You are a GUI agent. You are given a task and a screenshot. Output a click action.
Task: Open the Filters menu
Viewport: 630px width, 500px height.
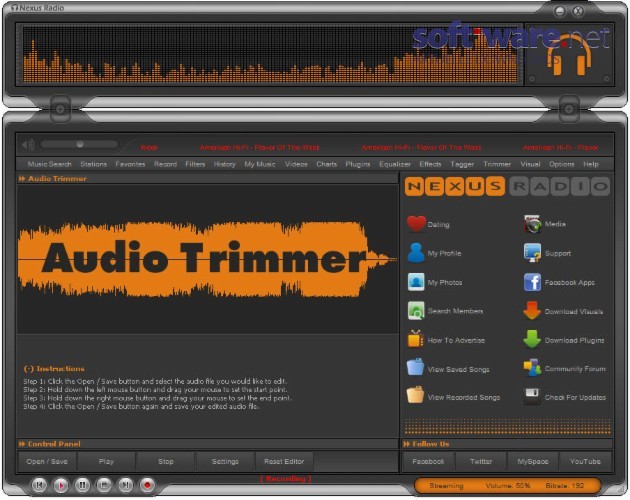click(x=195, y=164)
